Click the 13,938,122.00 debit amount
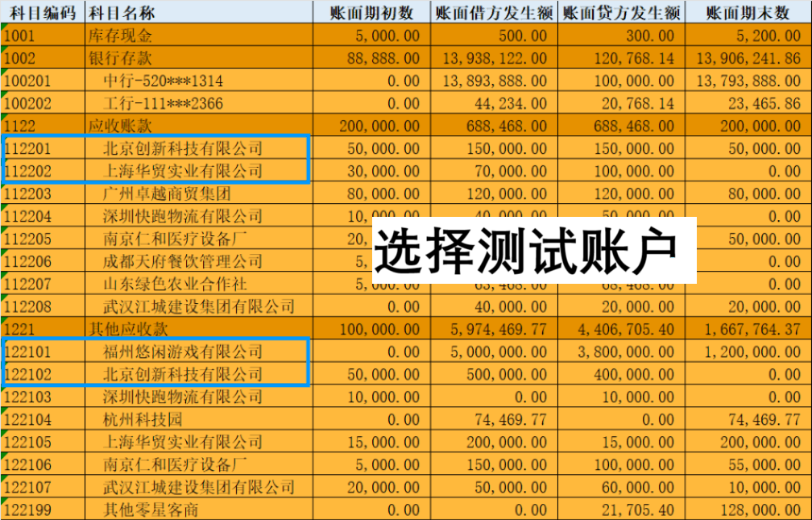Screen dimensions: 812x520 coord(494,58)
